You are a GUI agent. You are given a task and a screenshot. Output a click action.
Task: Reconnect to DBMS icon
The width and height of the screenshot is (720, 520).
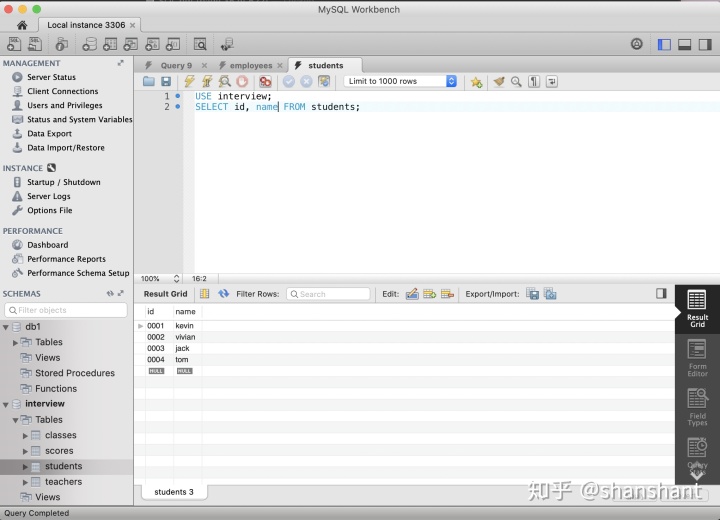[227, 45]
